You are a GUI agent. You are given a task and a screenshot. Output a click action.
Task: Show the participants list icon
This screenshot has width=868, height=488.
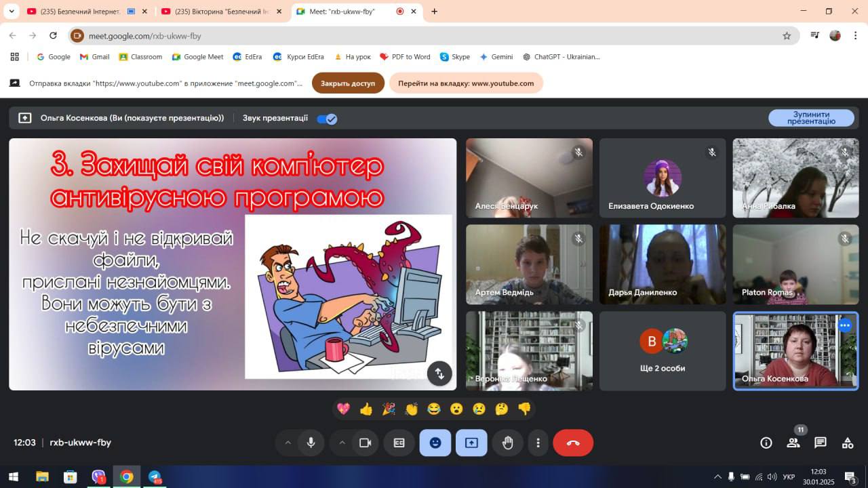[x=793, y=443]
